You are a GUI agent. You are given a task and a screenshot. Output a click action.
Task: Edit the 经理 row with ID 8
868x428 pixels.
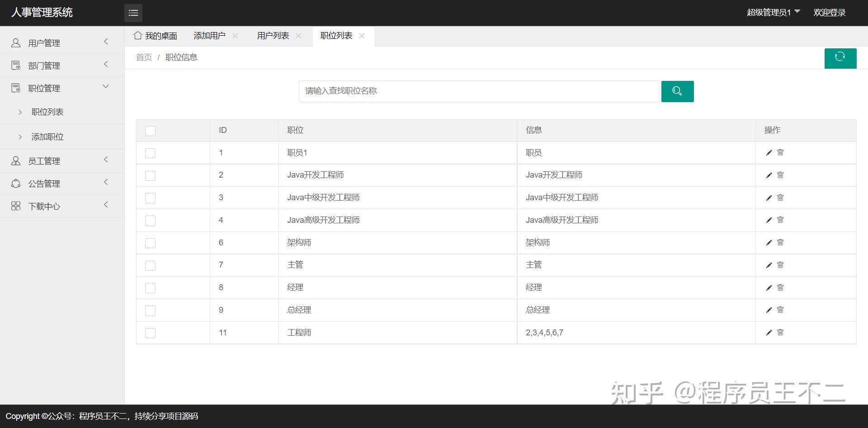769,288
